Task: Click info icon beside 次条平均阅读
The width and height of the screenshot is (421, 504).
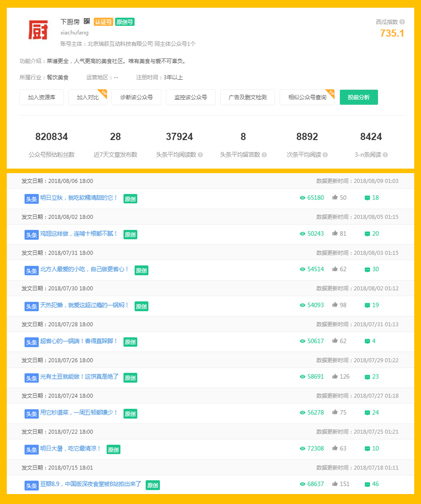Action: click(325, 155)
